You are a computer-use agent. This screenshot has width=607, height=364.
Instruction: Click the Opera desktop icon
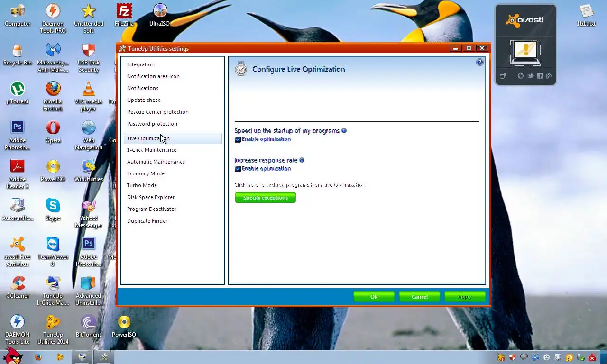pyautogui.click(x=53, y=132)
